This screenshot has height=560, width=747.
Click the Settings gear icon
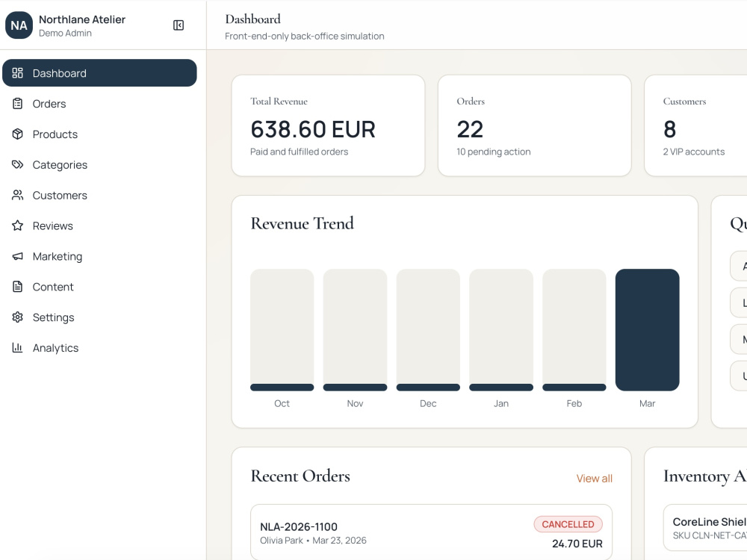[18, 317]
